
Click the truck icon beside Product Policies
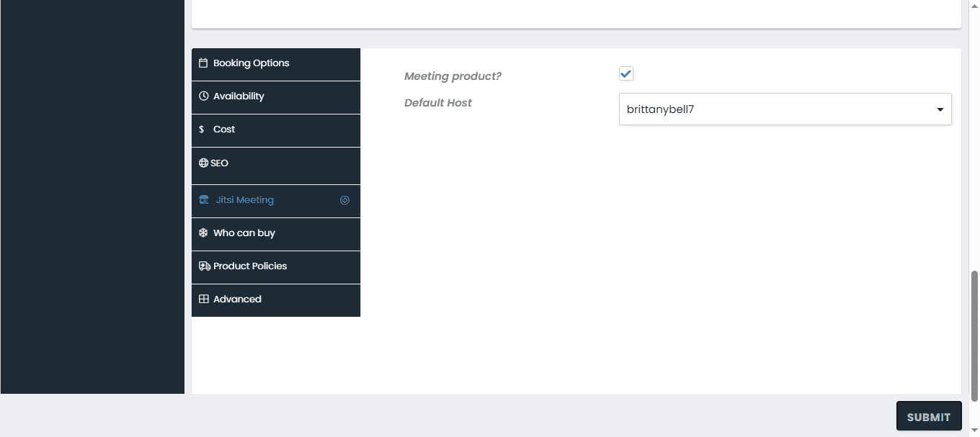205,266
